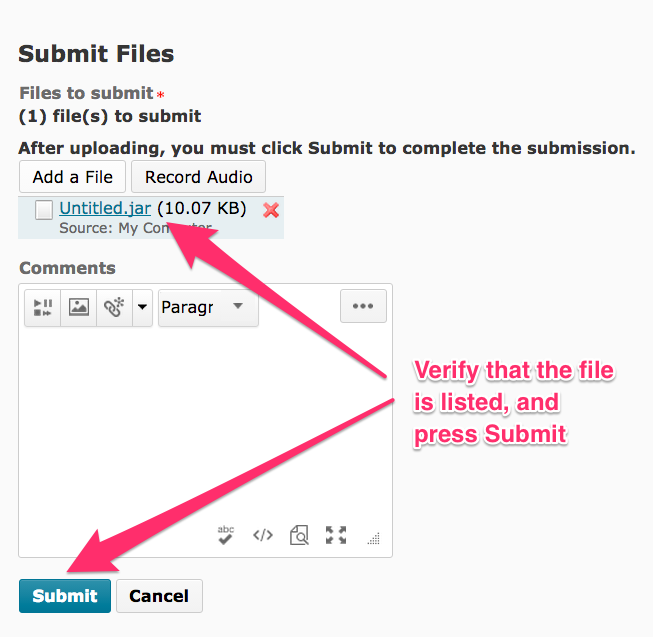Open the dropdown arrow beside Quicklink
The width and height of the screenshot is (653, 637).
[x=142, y=307]
